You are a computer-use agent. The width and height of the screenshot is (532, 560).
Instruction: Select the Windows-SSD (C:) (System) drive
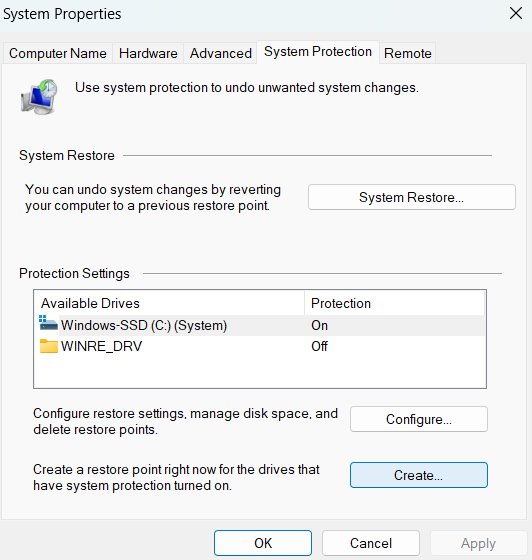pos(261,325)
